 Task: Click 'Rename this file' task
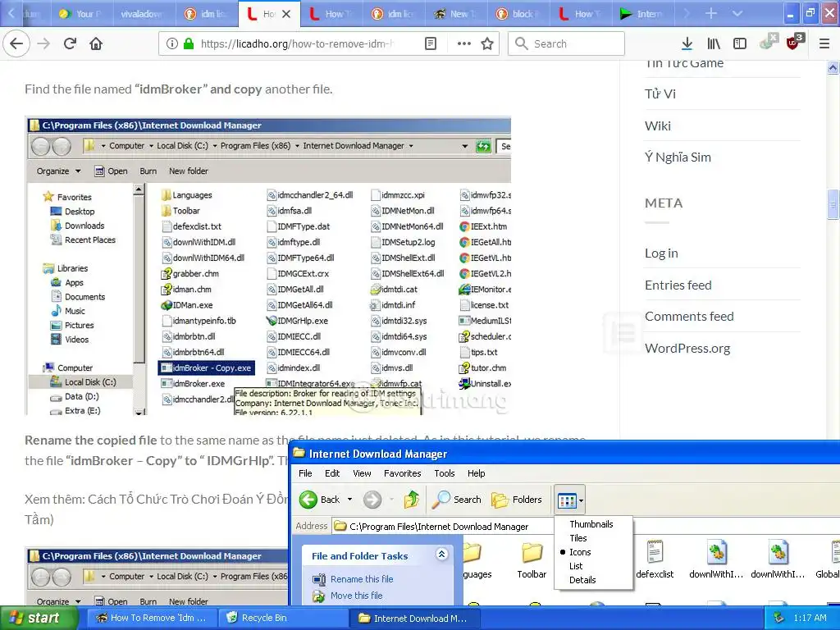coord(362,579)
